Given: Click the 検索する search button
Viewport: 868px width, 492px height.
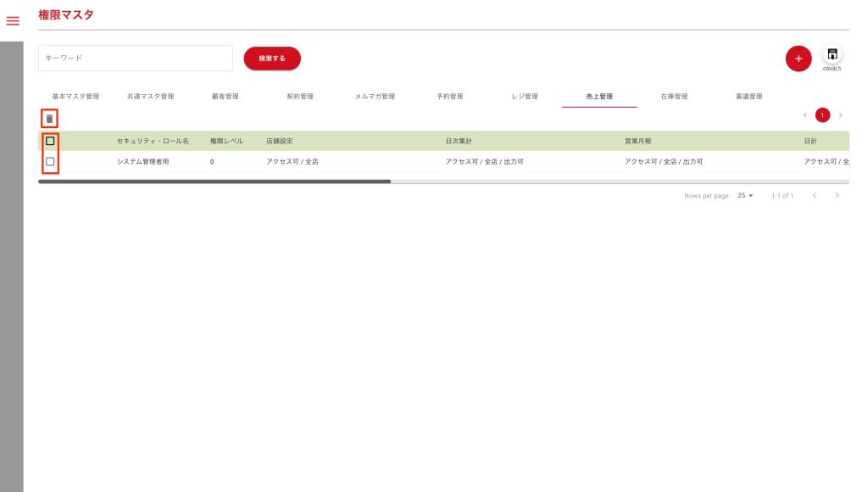Looking at the screenshot, I should [272, 59].
